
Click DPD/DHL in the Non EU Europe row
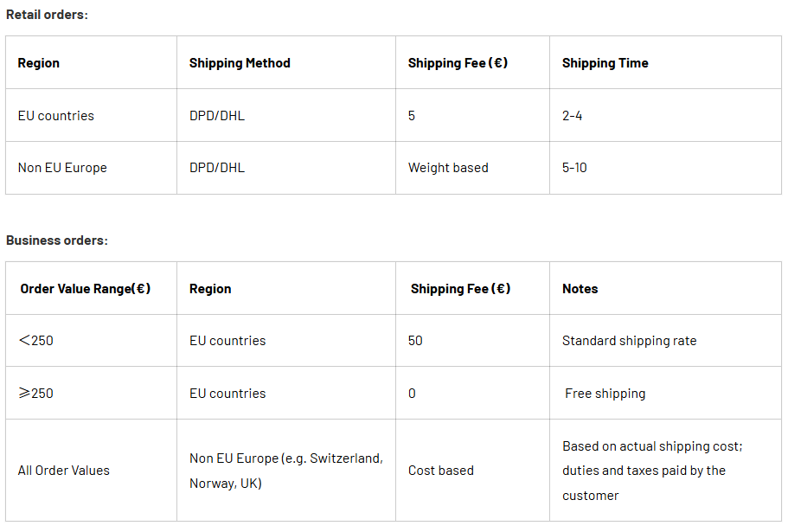click(x=217, y=168)
